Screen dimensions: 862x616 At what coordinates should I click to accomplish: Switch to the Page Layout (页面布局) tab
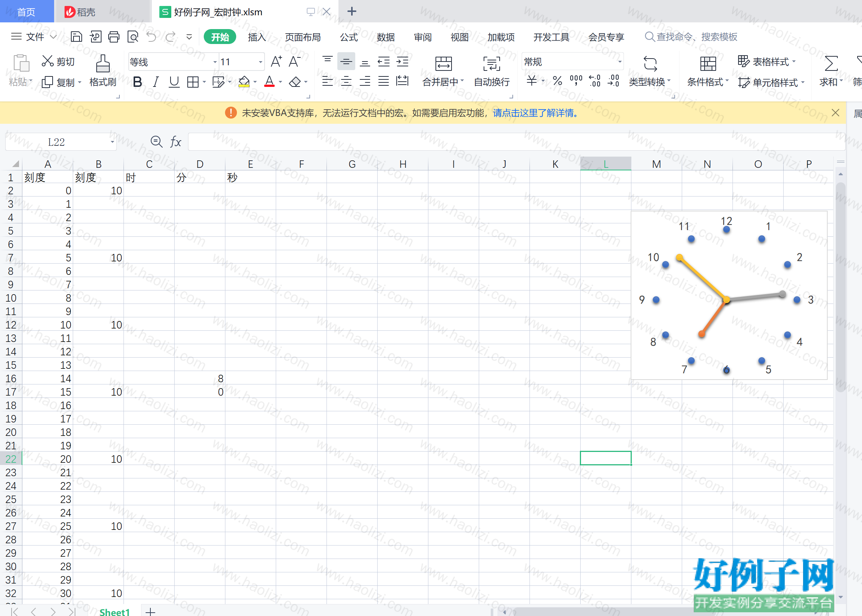(303, 37)
